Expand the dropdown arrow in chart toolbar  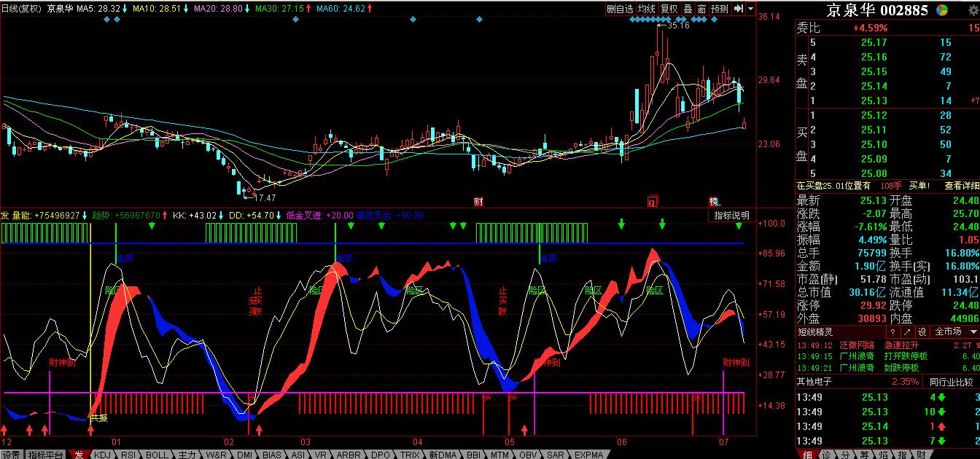coord(750,9)
